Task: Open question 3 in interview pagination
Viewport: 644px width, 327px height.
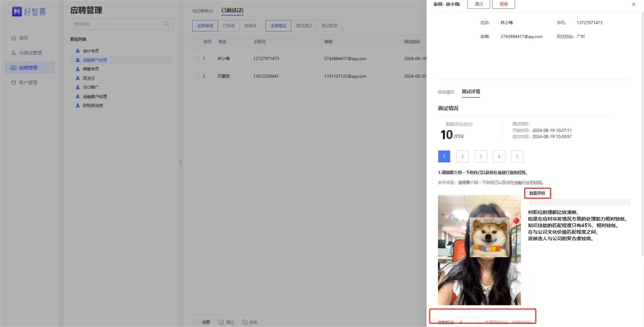Action: coord(480,156)
